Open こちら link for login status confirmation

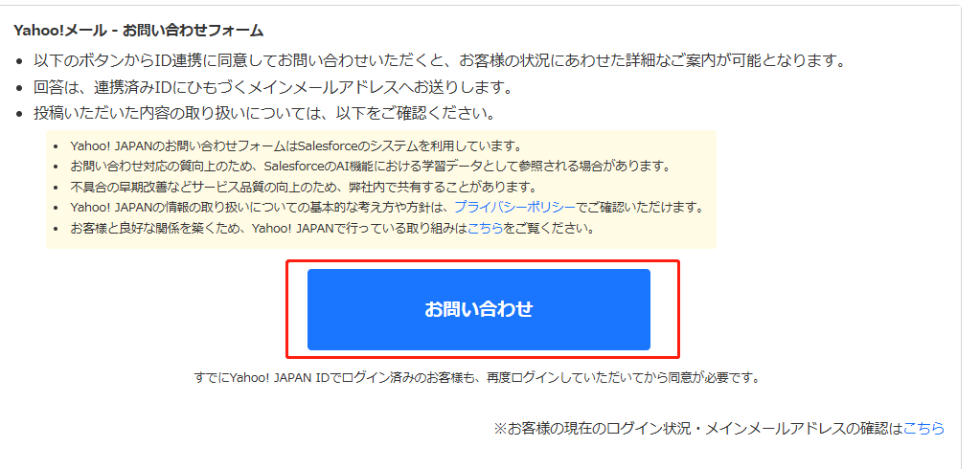pyautogui.click(x=923, y=429)
